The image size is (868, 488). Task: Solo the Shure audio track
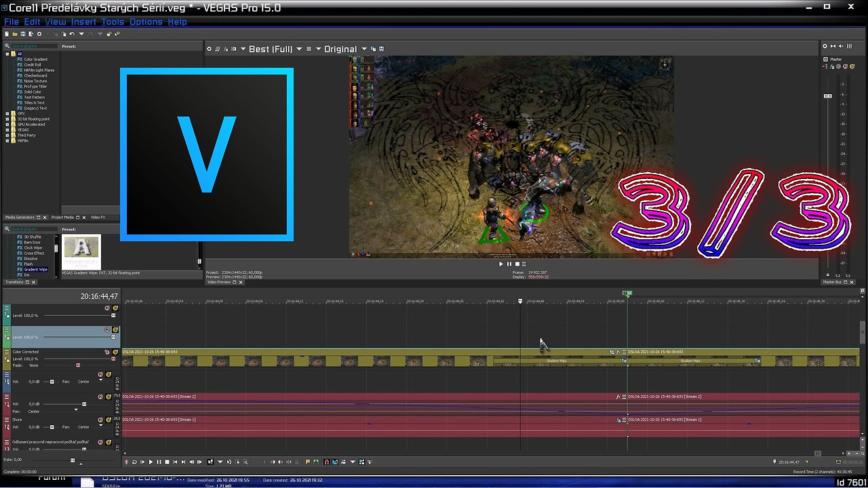pyautogui.click(x=108, y=420)
